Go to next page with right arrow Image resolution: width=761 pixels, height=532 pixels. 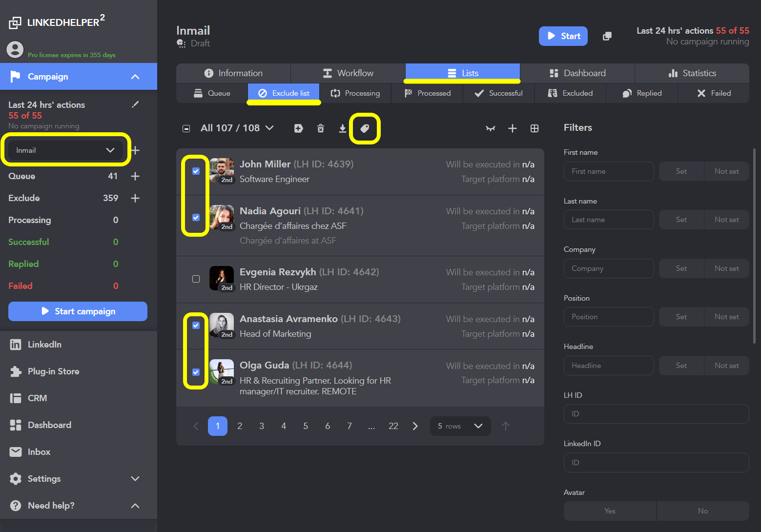coord(415,426)
